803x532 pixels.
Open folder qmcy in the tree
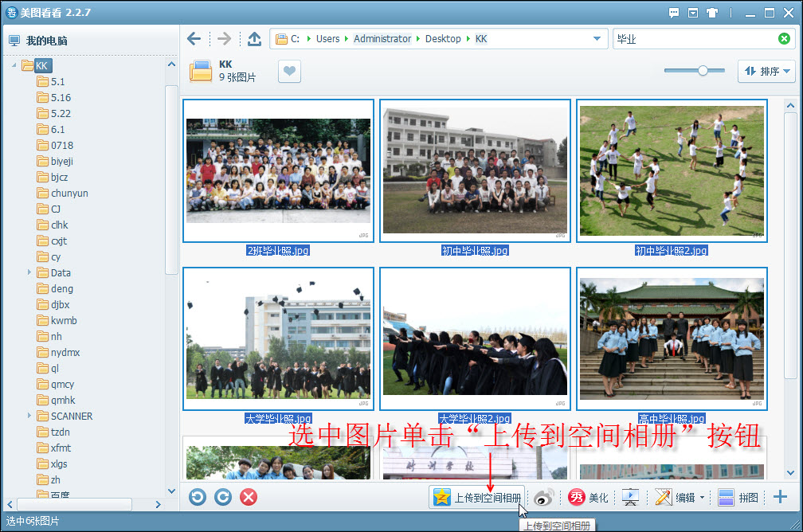click(x=56, y=384)
